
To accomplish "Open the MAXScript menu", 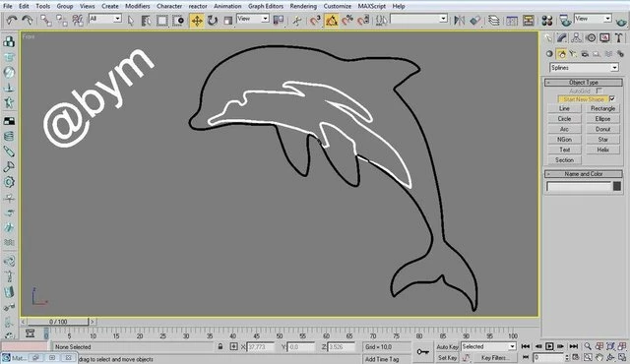I will (372, 6).
